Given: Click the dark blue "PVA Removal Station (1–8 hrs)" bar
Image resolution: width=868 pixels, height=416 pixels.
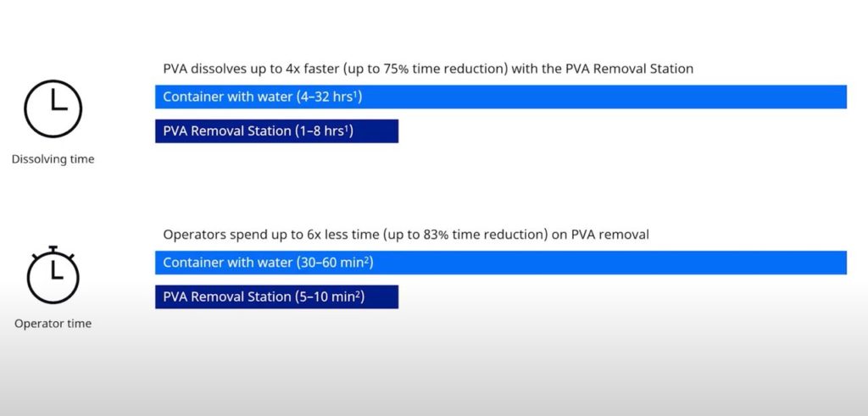Looking at the screenshot, I should 276,130.
